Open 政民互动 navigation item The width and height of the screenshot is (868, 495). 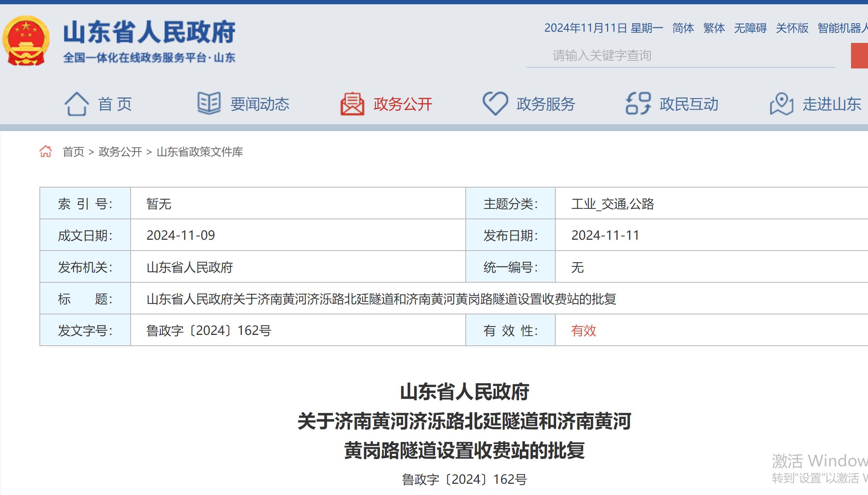[689, 104]
